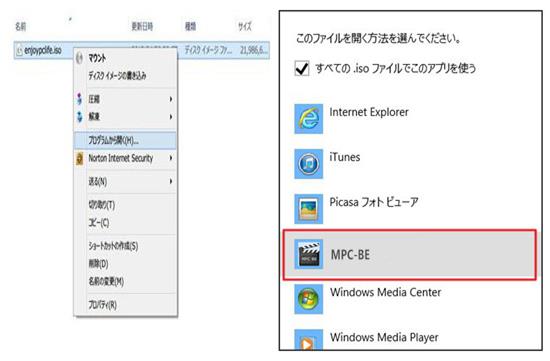Choose Internet Explorer label in app list
This screenshot has height=361, width=550.
369,112
